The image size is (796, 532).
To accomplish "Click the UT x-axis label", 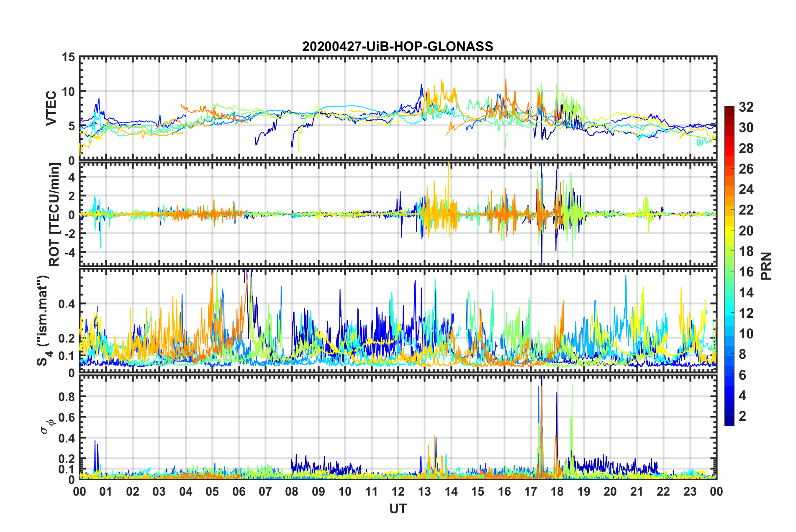I will [x=398, y=509].
